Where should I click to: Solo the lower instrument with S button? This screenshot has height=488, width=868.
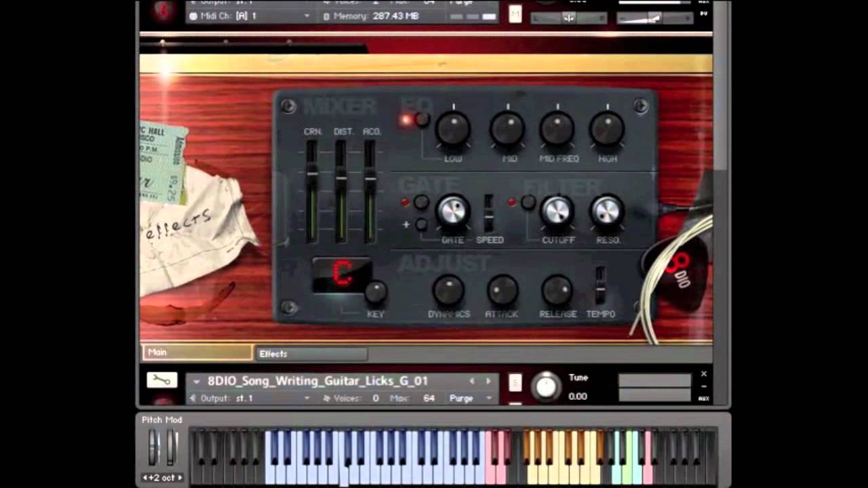515,384
